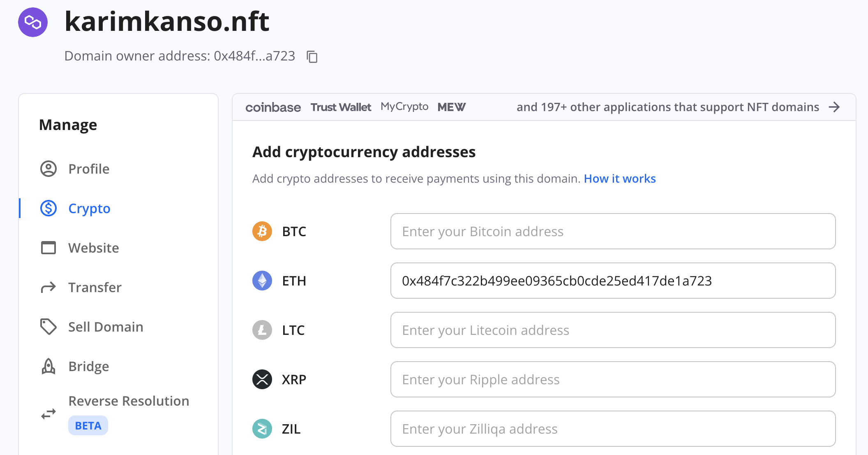
Task: Click the Litecoin address input field
Action: [x=612, y=330]
